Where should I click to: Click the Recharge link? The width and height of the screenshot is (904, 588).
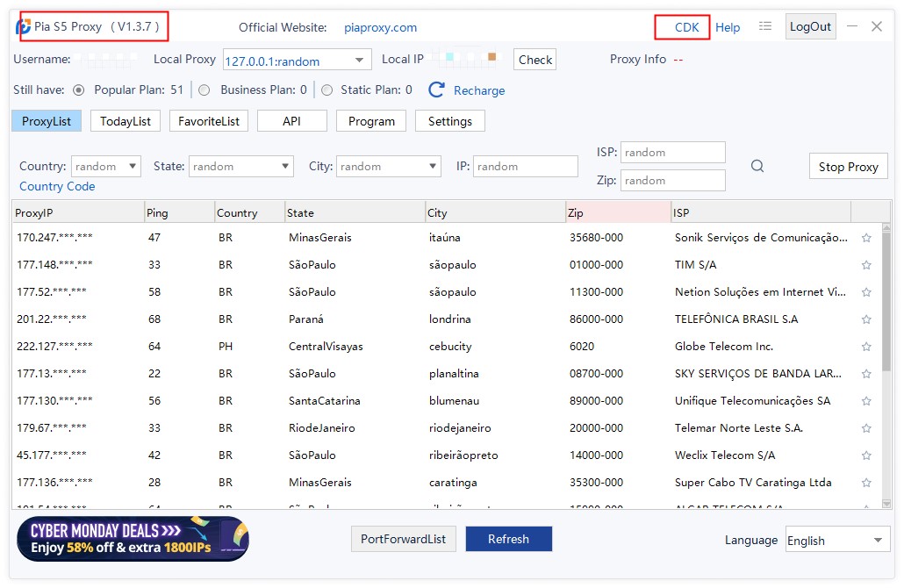479,90
